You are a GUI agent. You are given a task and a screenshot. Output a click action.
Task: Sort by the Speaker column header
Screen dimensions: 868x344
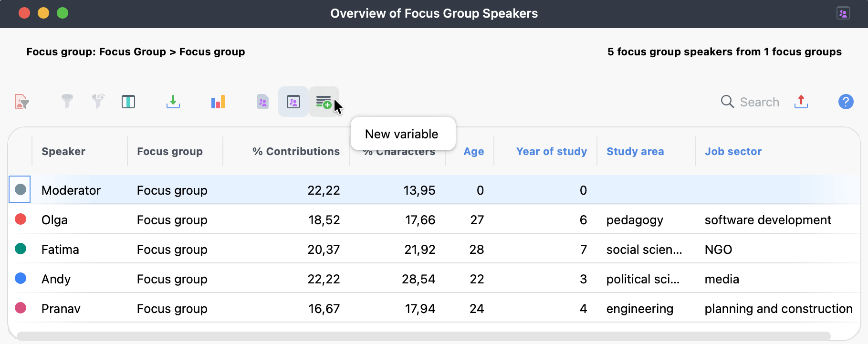pos(63,151)
